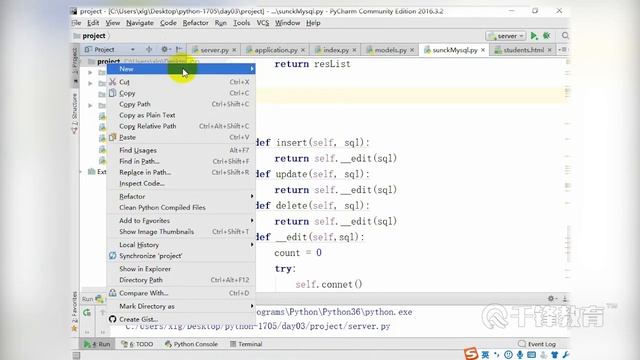This screenshot has height=360, width=640.
Task: Click the Run tool window button
Action: click(x=97, y=344)
